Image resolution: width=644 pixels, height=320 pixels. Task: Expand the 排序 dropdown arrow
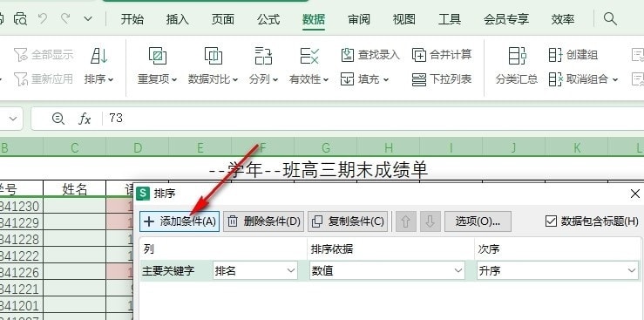111,79
